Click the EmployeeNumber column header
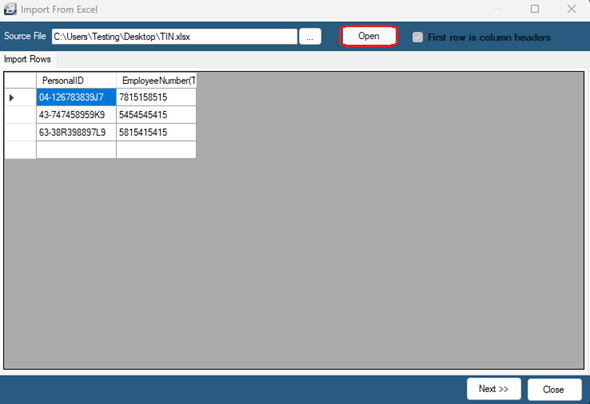This screenshot has height=404, width=590. 156,80
